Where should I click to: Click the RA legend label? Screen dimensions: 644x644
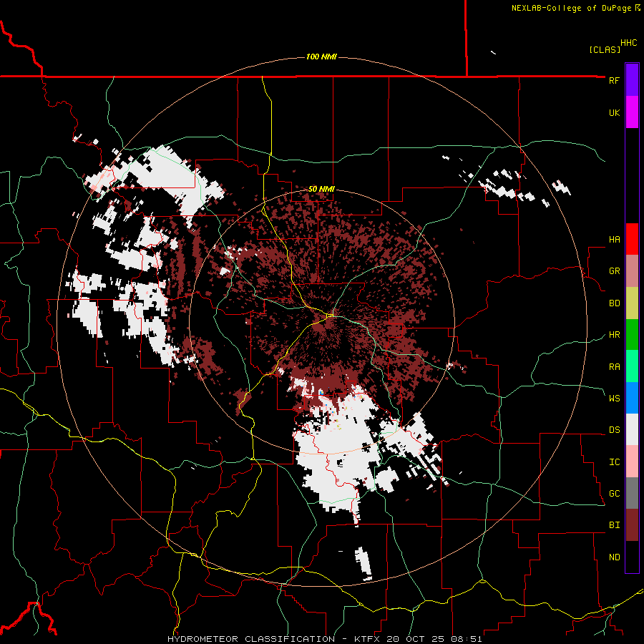click(614, 367)
